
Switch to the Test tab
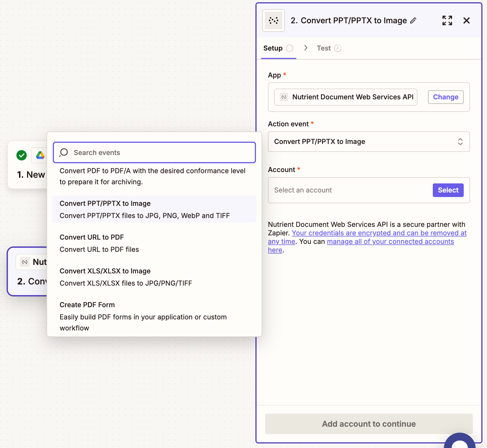tap(324, 48)
